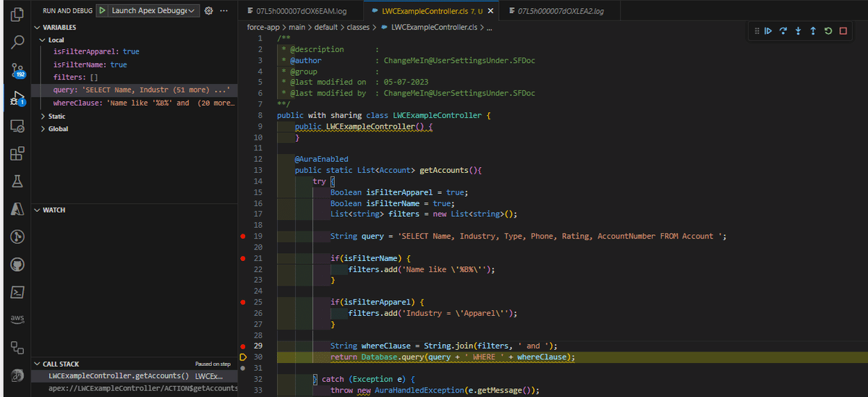Grab the debug toolbar drag handle

pyautogui.click(x=757, y=31)
